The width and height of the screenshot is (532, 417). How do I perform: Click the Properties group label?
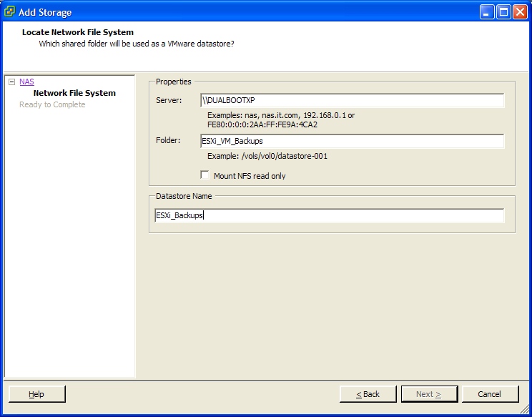pos(173,82)
